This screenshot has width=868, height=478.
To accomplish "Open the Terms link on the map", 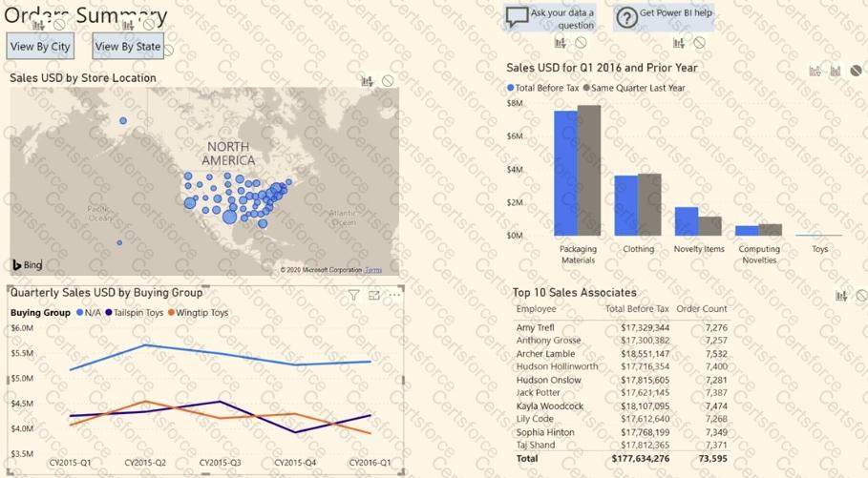I will click(x=372, y=270).
